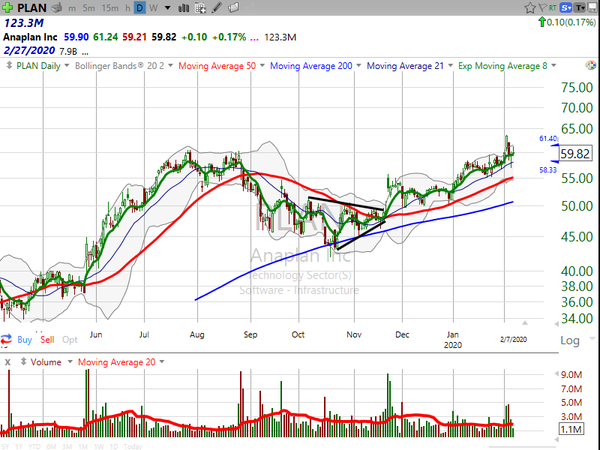Switch to the 5m timeframe
Image resolution: width=600 pixels, height=450 pixels.
(88, 8)
